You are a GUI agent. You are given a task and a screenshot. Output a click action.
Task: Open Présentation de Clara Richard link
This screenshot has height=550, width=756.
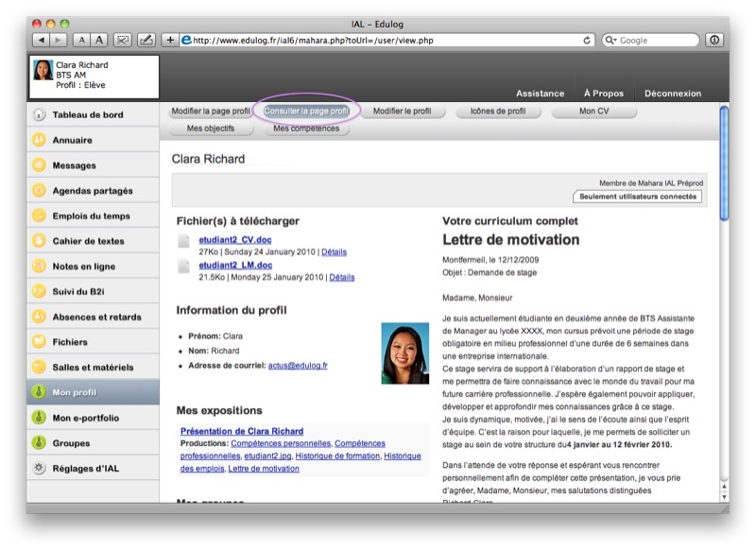point(242,431)
